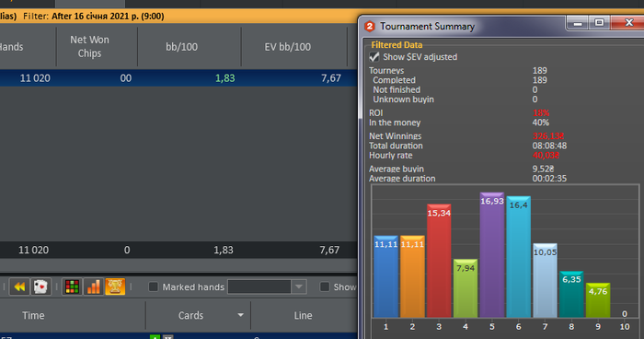Select the colored grid range icon
The height and width of the screenshot is (339, 644).
coord(72,286)
